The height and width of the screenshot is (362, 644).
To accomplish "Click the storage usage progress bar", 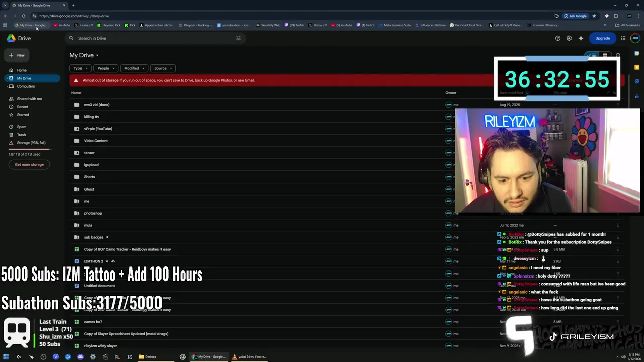I will point(29,149).
